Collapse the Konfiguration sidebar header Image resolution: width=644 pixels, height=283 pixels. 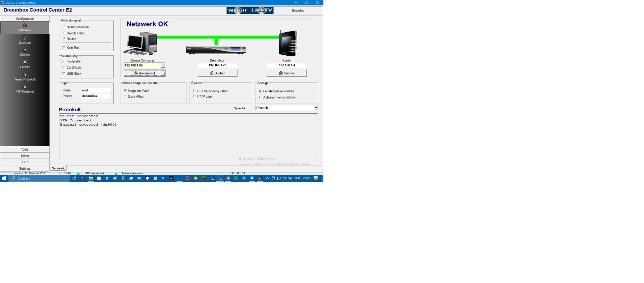pos(25,19)
